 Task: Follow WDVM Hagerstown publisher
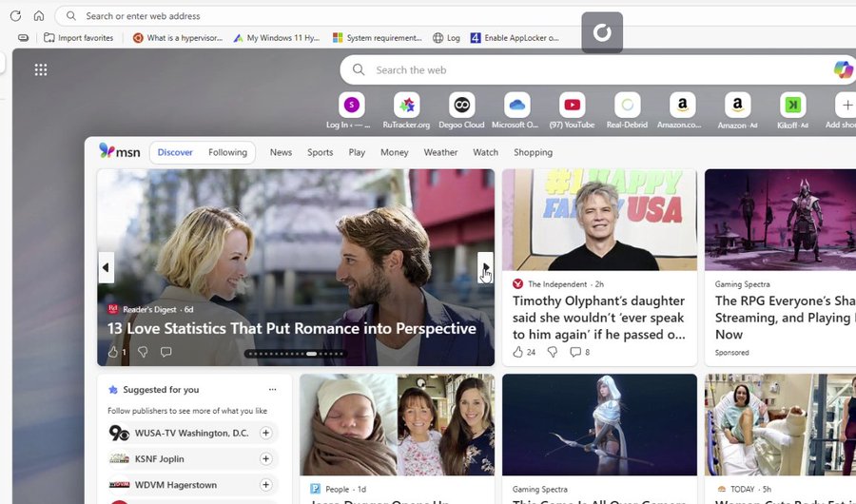pos(266,484)
